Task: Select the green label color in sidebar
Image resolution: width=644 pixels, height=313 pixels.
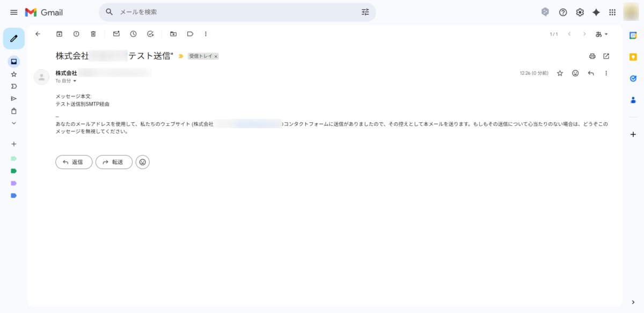Action: click(14, 171)
